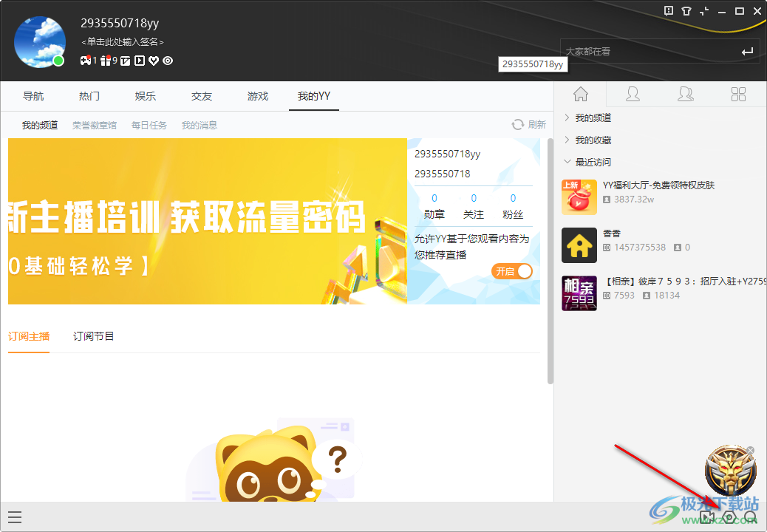Click the green online status dot
This screenshot has height=532, width=767.
[x=58, y=61]
